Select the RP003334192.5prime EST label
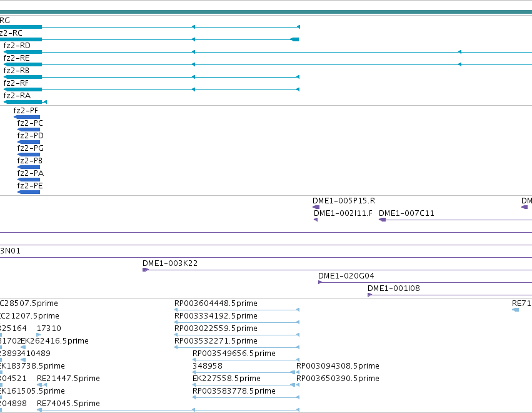The height and width of the screenshot is (413, 532). 216,316
